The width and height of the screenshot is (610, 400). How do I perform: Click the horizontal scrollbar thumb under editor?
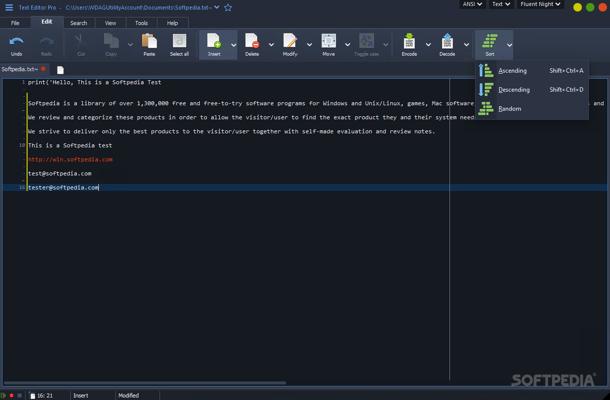point(145,383)
